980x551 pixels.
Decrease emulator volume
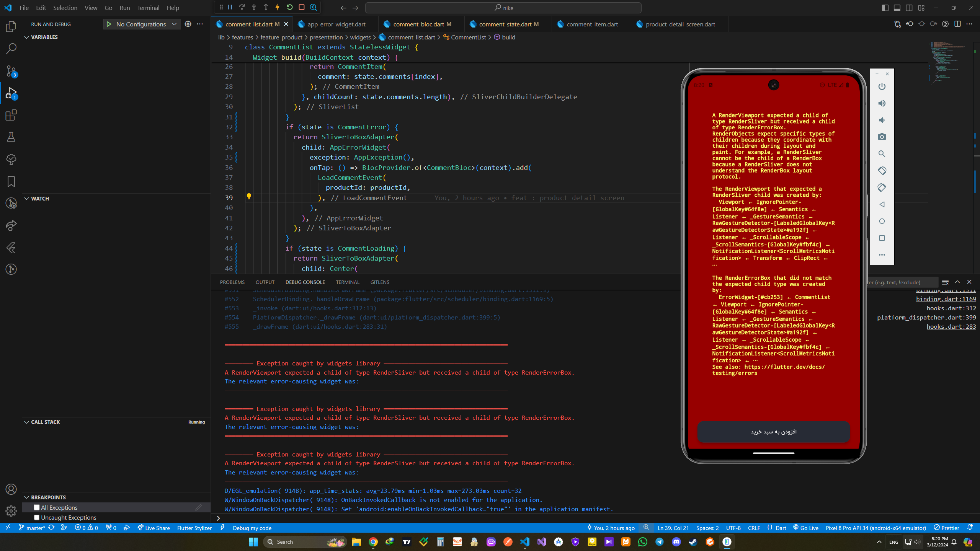tap(882, 120)
